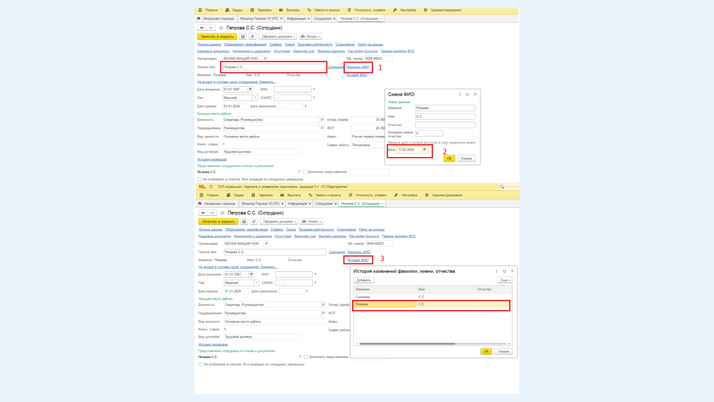This screenshot has height=402, width=714.
Task: Click the calendar icon in the Смена ФИО date field
Action: click(x=424, y=150)
